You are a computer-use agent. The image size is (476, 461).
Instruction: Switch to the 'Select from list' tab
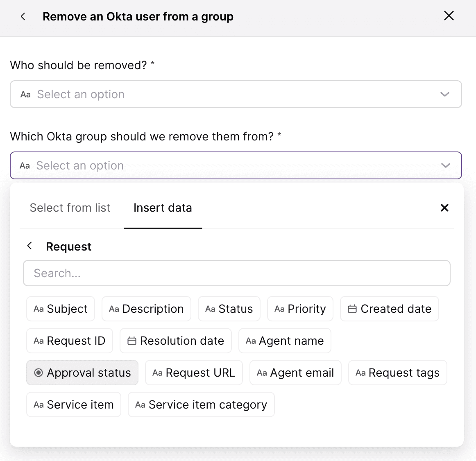point(70,208)
